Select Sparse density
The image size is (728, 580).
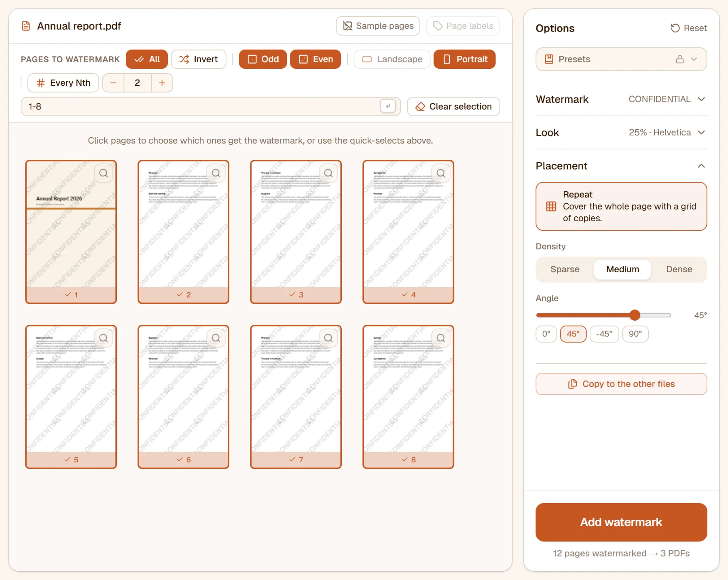565,269
